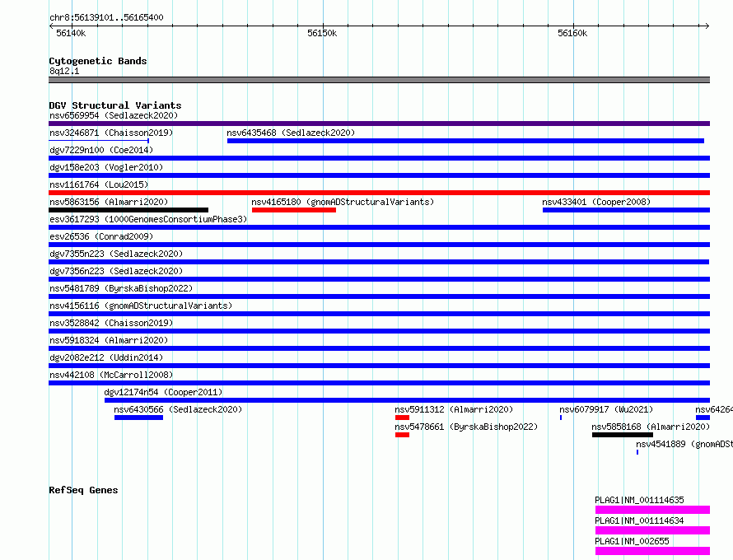Click the nsv5478661 (ByrskaBishop2022) label

pos(466,427)
